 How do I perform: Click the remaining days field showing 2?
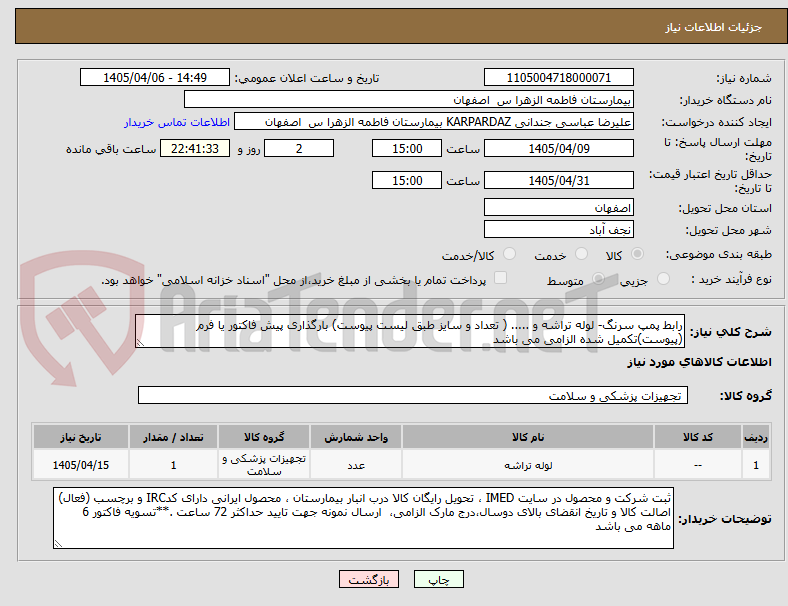(299, 149)
